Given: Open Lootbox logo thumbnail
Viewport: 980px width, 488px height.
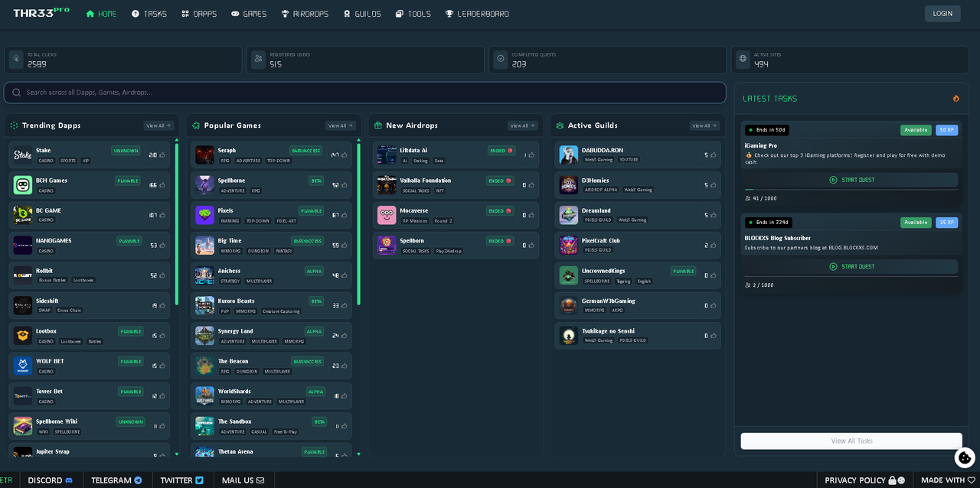Looking at the screenshot, I should coord(23,336).
